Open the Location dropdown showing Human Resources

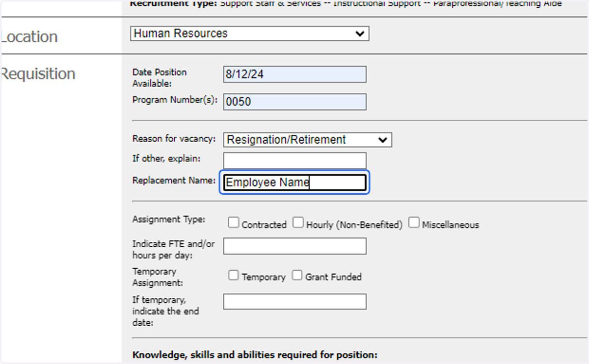click(x=249, y=33)
